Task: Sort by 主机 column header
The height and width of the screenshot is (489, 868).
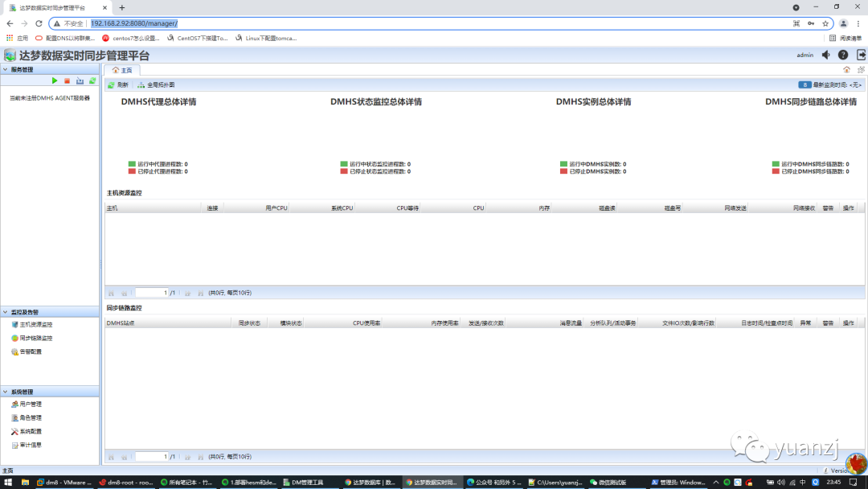Action: click(x=153, y=208)
